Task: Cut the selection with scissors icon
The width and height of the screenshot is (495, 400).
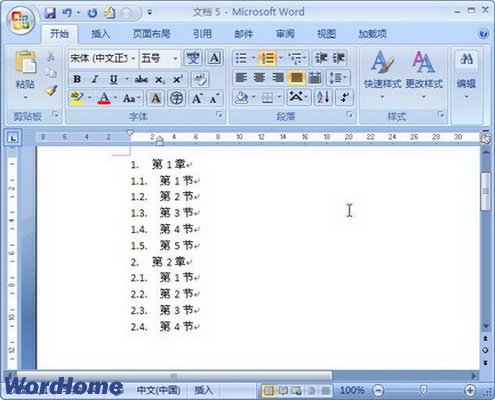Action: pos(51,56)
